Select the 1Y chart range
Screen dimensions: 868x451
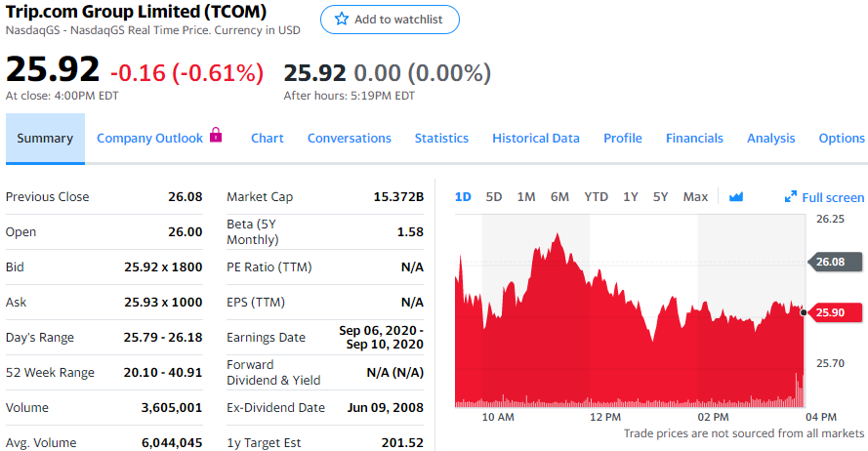tap(631, 197)
